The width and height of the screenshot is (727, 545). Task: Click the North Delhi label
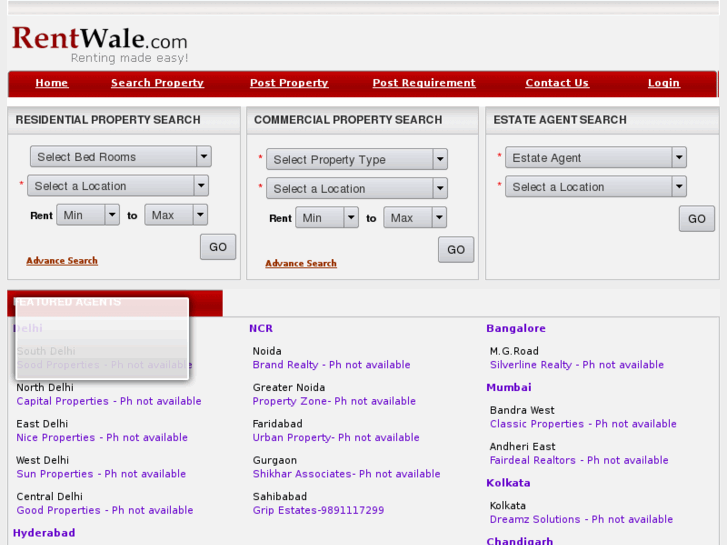coord(45,387)
